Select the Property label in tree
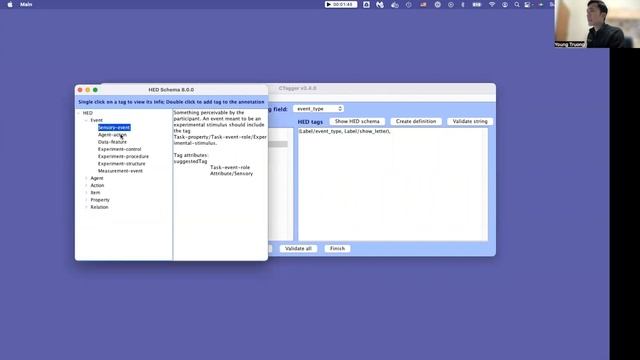The height and width of the screenshot is (360, 640). pyautogui.click(x=100, y=200)
